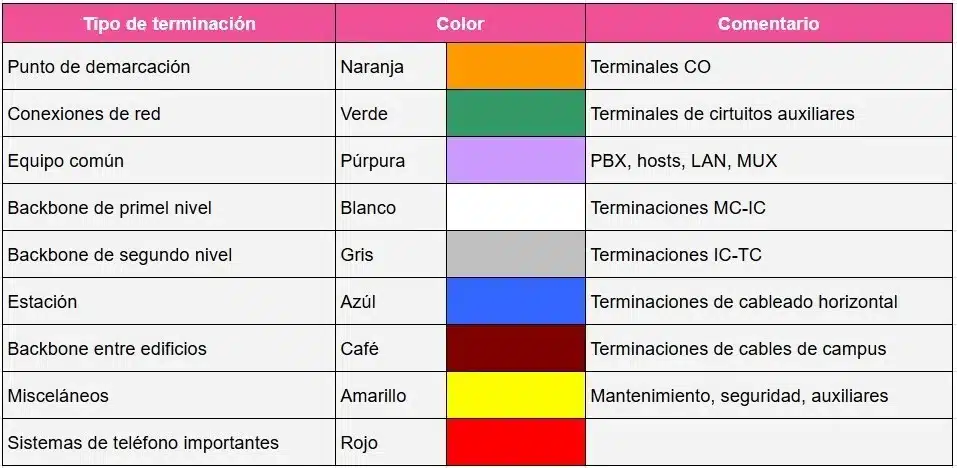
Task: Pick the yellow color swatch
Action: click(x=515, y=395)
